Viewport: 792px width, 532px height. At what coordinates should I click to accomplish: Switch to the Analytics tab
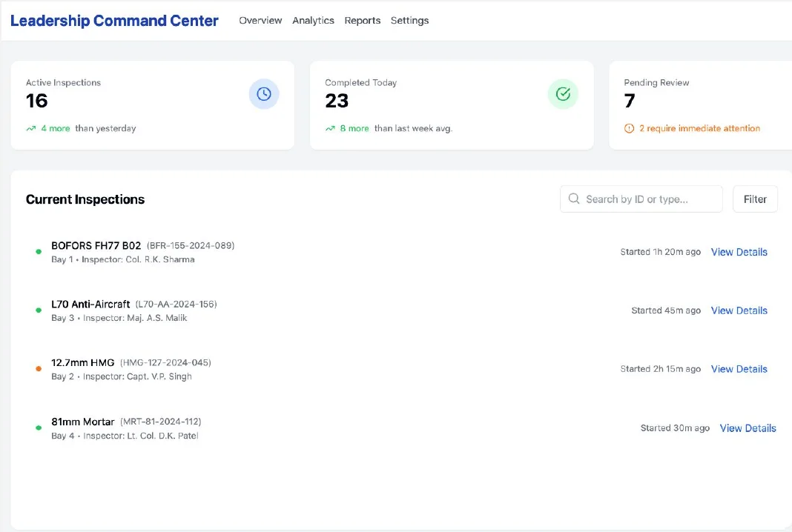pos(313,20)
